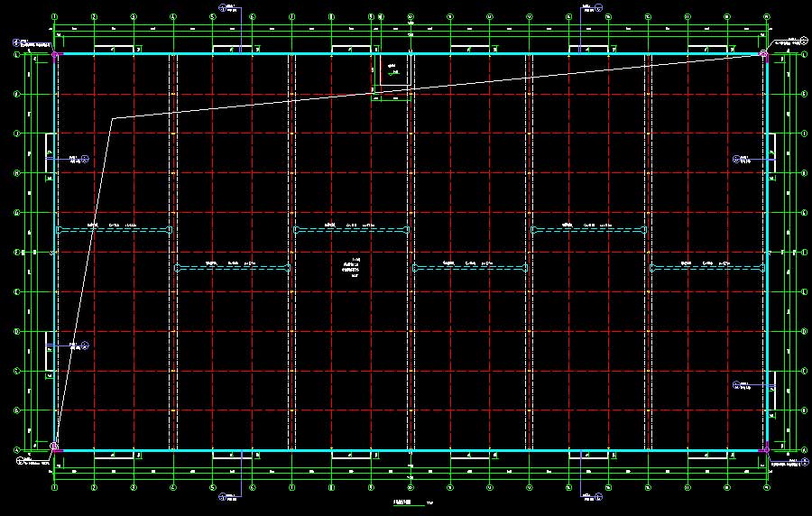Select grid axis bubble 5 in top row
This screenshot has height=516, width=812.
coord(212,16)
